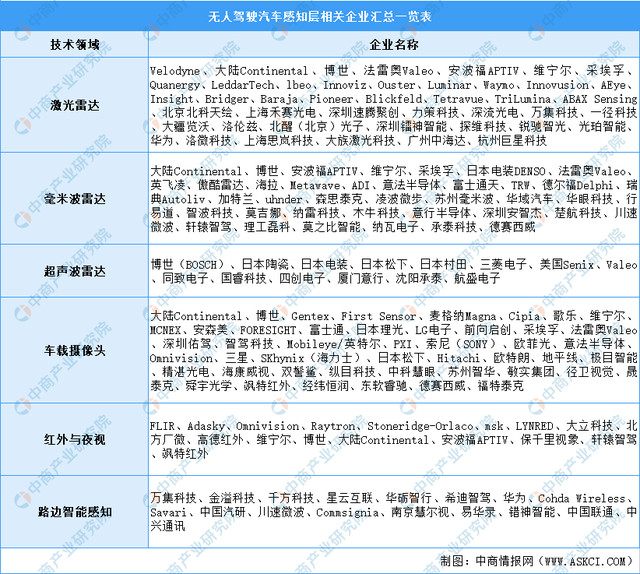Select the 技术领域 column header
The height and width of the screenshot is (574, 640).
coord(75,44)
